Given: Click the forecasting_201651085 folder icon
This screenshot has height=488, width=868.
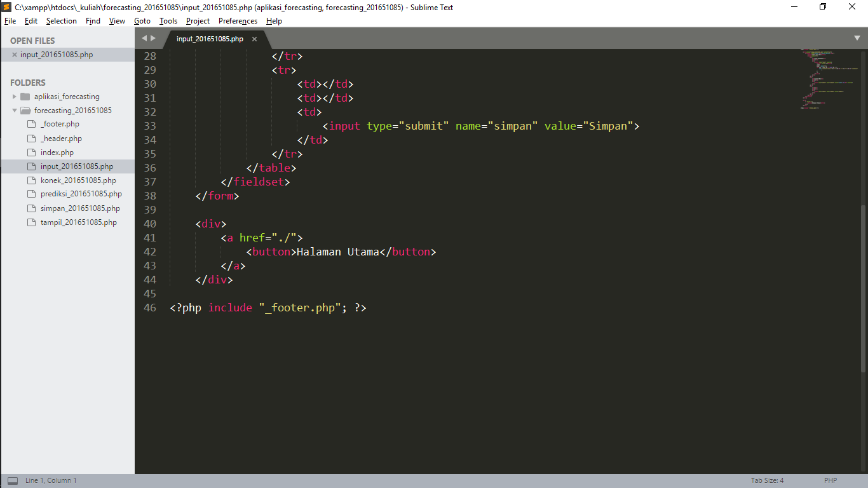Looking at the screenshot, I should pyautogui.click(x=25, y=111).
